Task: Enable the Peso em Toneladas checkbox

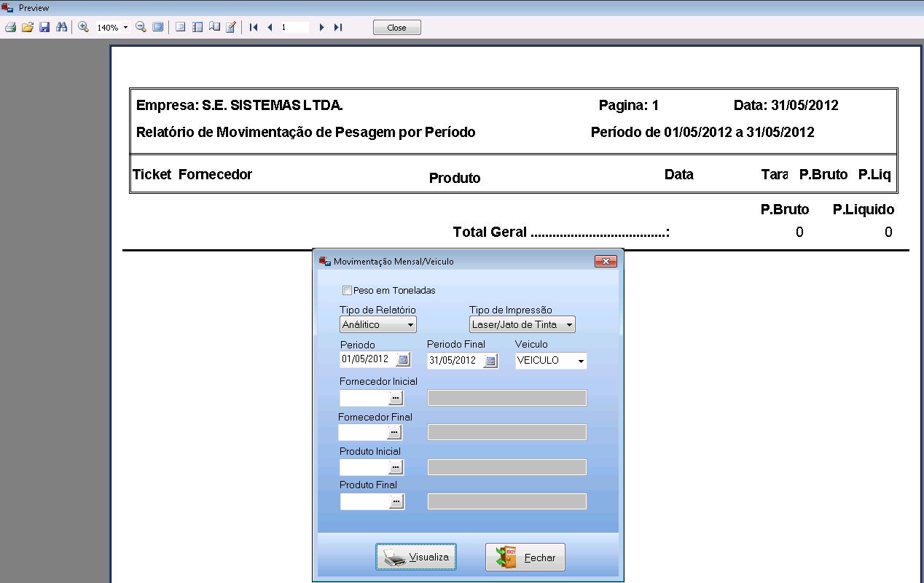Action: pos(347,290)
